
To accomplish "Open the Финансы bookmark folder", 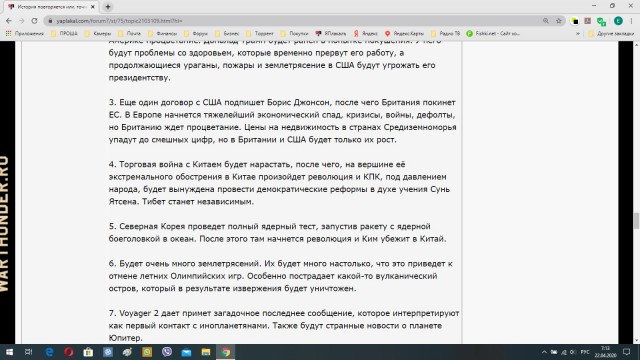I will tap(162, 33).
